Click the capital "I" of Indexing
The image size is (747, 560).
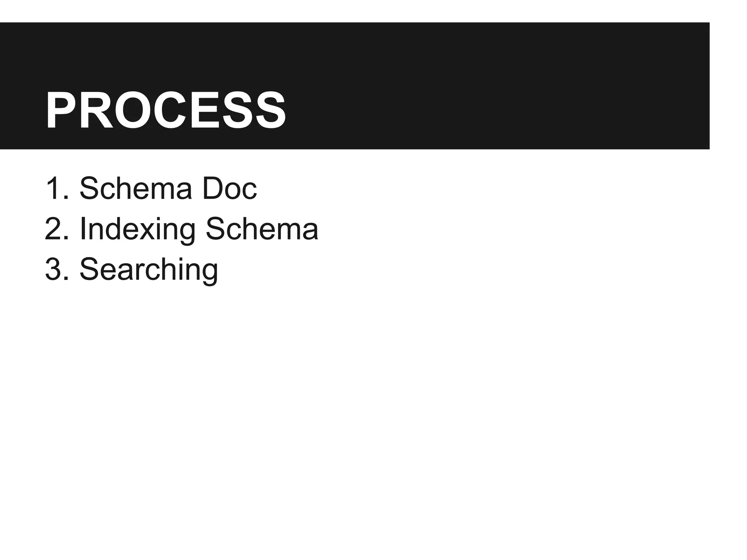(82, 229)
